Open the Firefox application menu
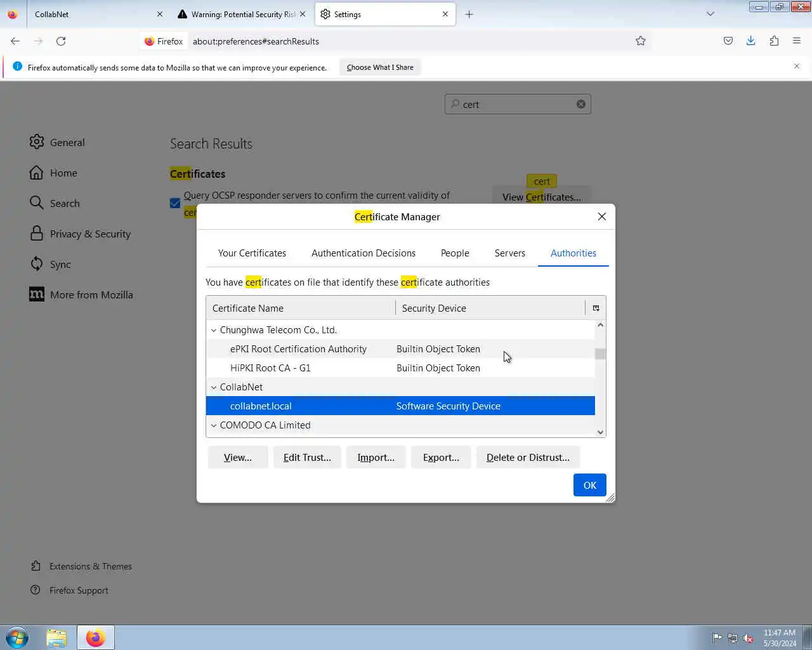812x650 pixels. coord(797,41)
